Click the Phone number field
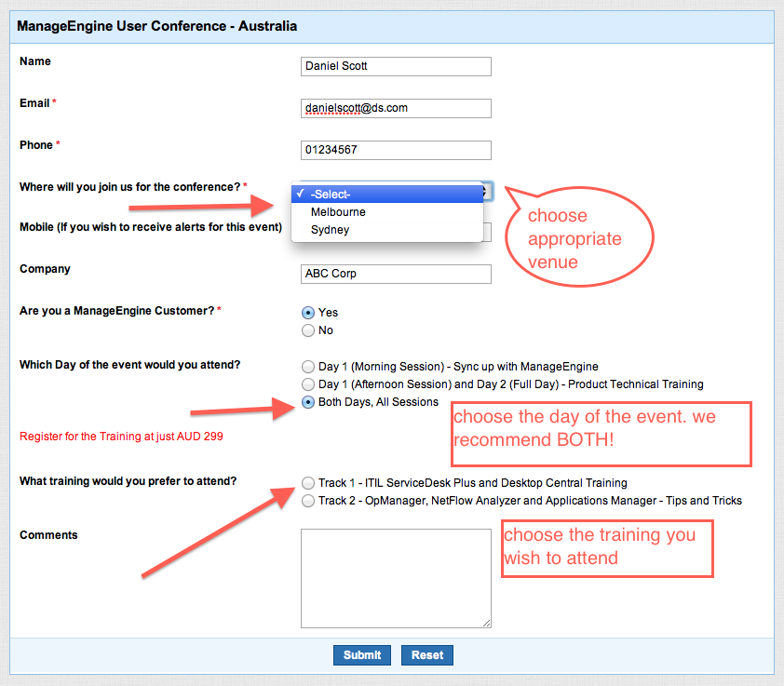The image size is (784, 686). 396,151
